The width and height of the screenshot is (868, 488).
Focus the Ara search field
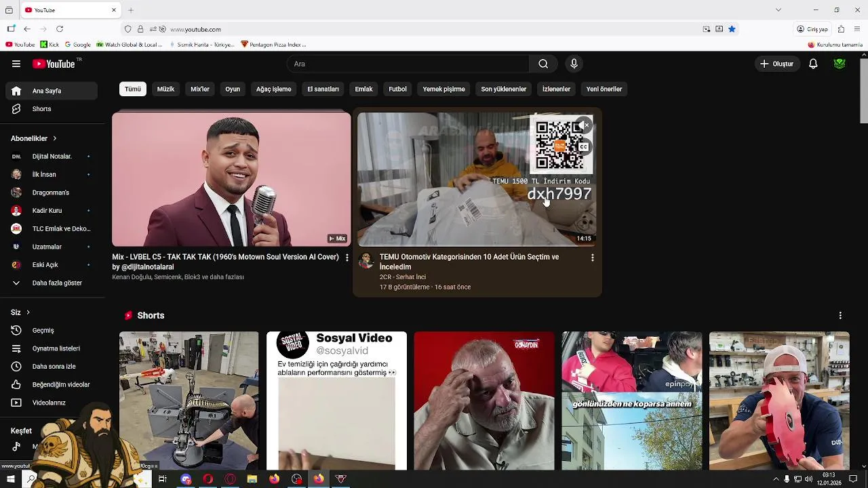(408, 64)
